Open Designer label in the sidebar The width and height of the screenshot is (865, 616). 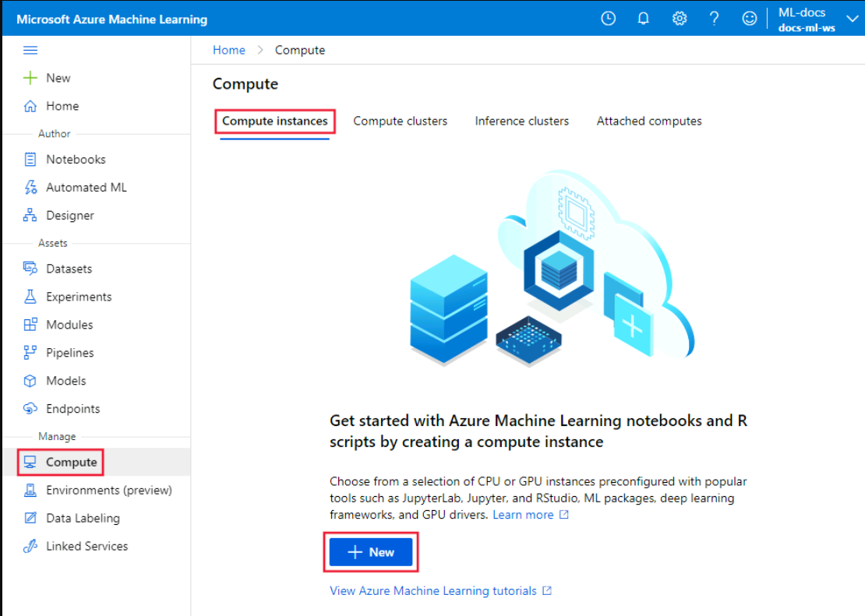coord(70,216)
